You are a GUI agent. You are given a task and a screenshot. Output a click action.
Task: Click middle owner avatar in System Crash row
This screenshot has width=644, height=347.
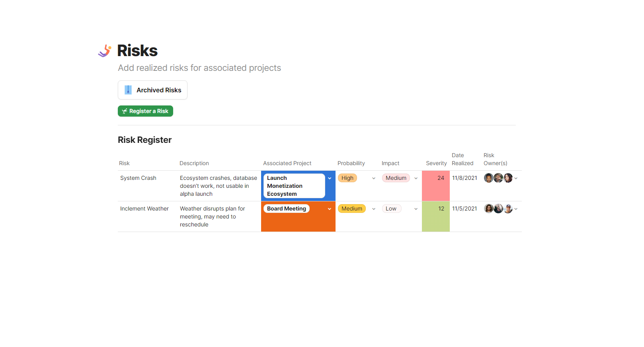pyautogui.click(x=498, y=178)
